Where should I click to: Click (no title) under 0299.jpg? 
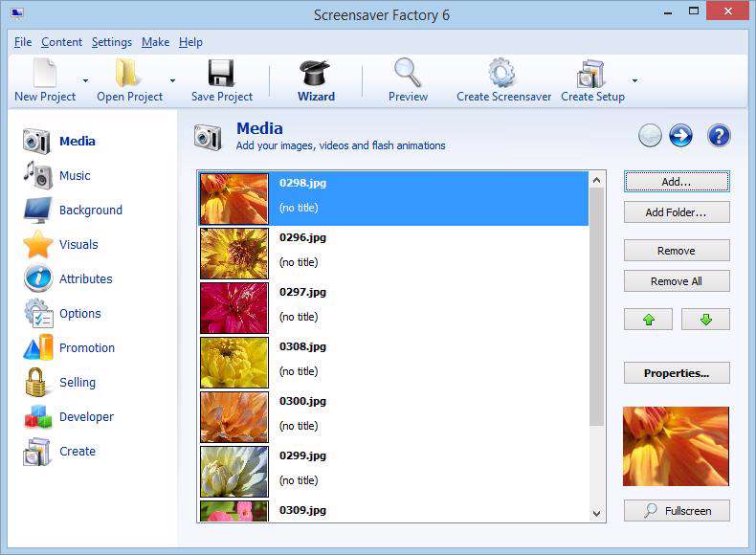pos(299,480)
